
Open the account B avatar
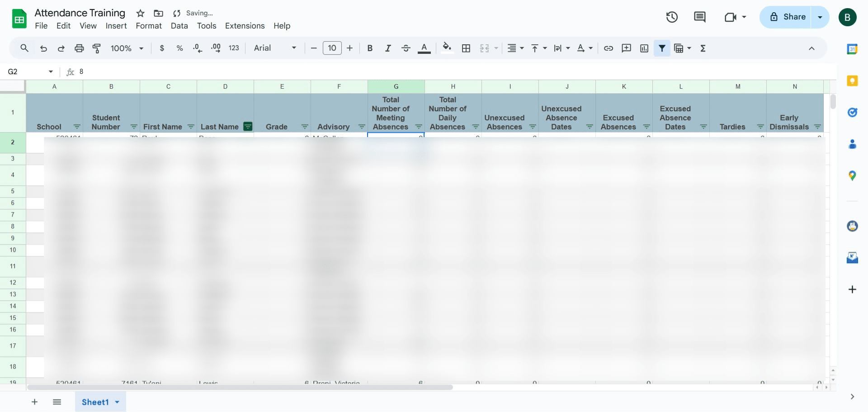[848, 17]
